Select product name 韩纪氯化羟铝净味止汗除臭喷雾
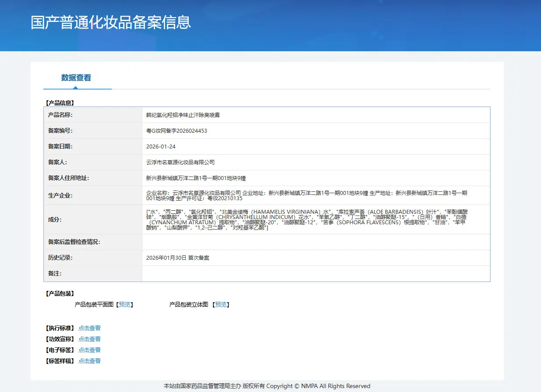Image resolution: width=541 pixels, height=392 pixels. (x=183, y=115)
